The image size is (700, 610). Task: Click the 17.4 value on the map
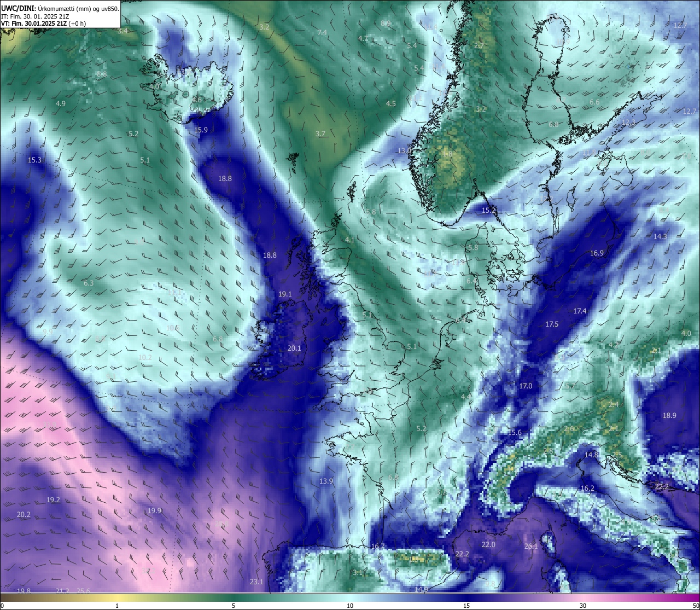[x=580, y=311]
